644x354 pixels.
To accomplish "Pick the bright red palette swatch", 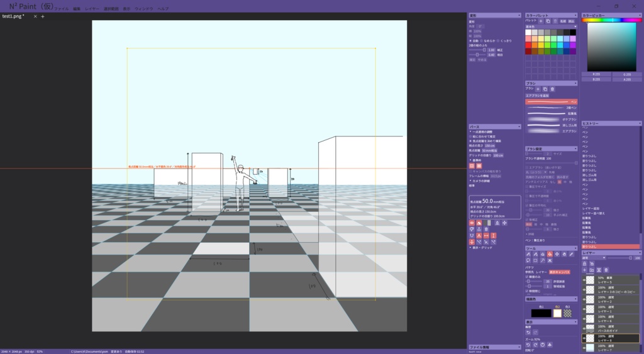I will tap(528, 45).
